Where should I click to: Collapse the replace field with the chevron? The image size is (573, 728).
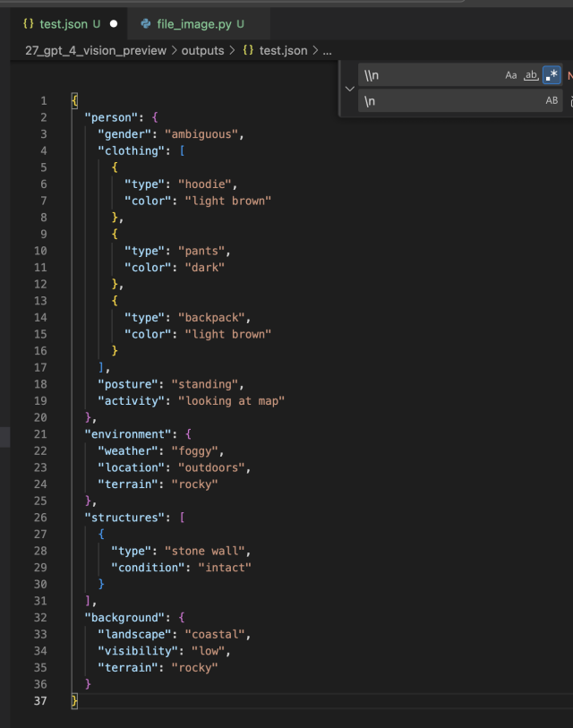click(350, 89)
